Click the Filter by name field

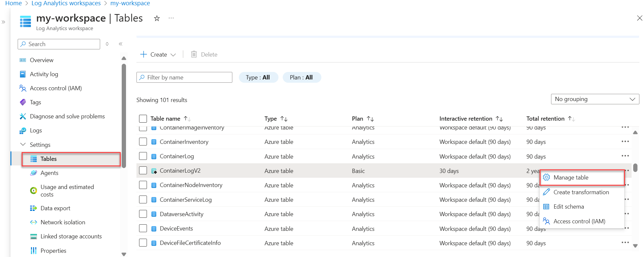(184, 77)
